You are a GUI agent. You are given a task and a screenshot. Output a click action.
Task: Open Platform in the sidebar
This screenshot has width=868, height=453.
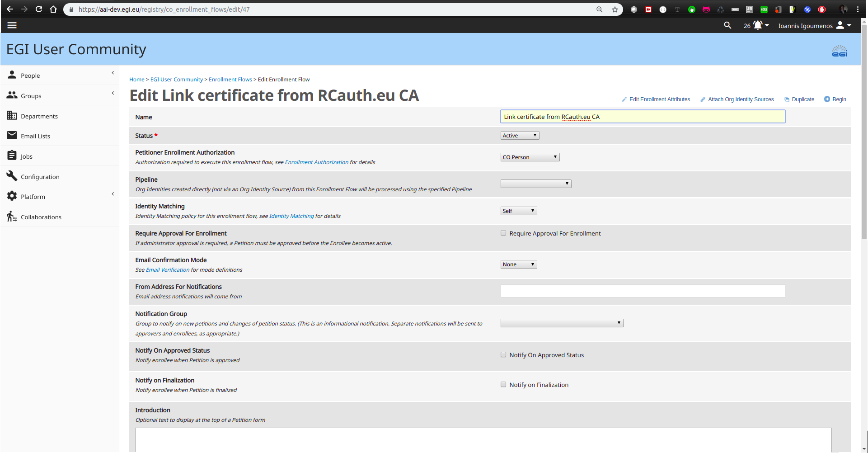[33, 197]
